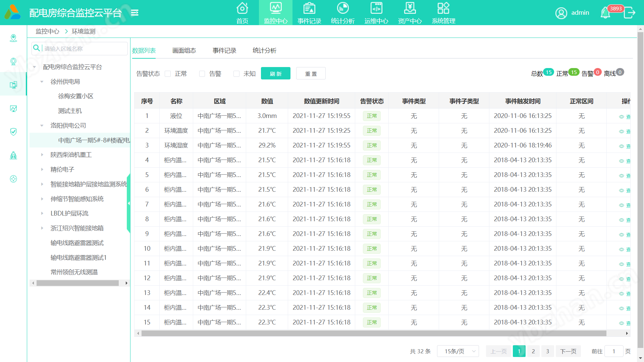Select the highlighted environment monitoring sidebar icon

pyautogui.click(x=13, y=85)
